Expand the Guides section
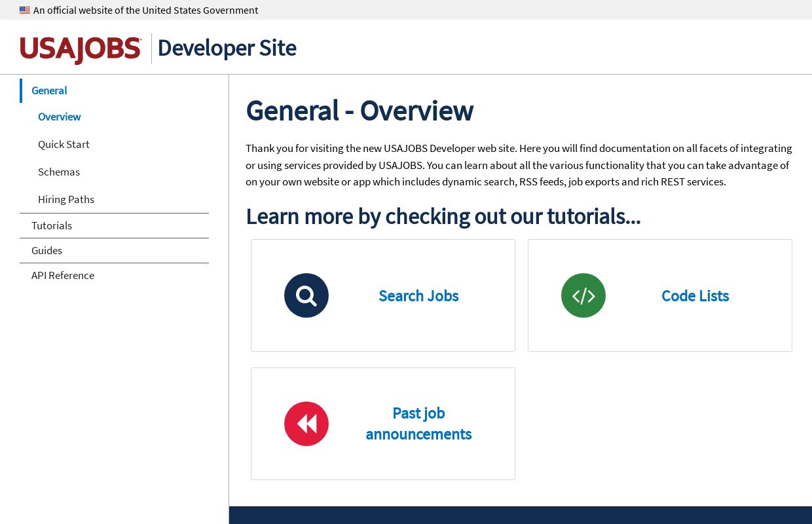 [x=47, y=250]
